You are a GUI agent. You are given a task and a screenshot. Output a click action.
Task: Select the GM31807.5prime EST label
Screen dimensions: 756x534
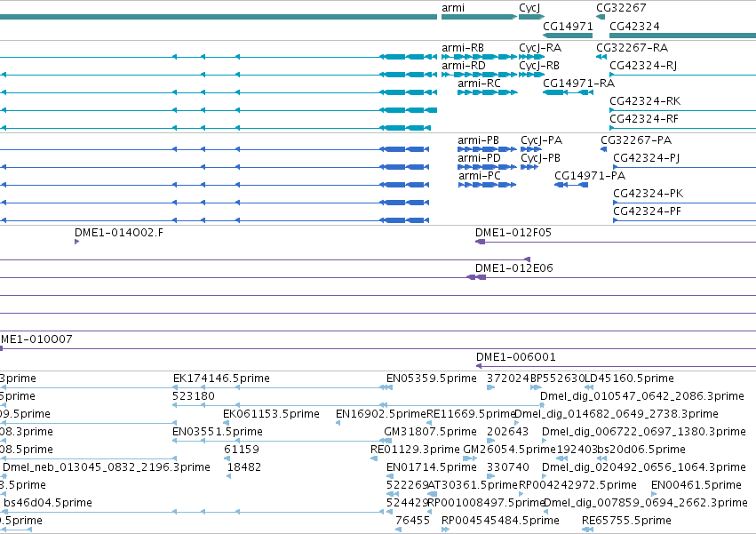click(x=431, y=432)
